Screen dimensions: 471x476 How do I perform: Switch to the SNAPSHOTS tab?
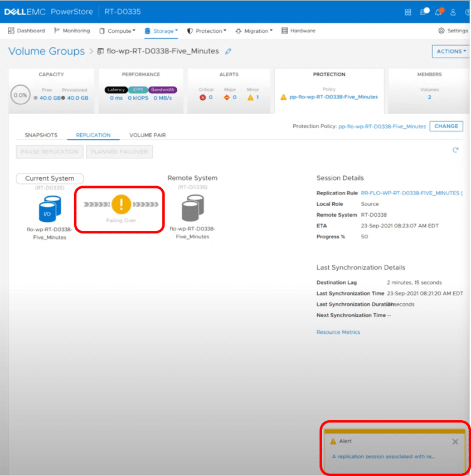click(x=41, y=135)
